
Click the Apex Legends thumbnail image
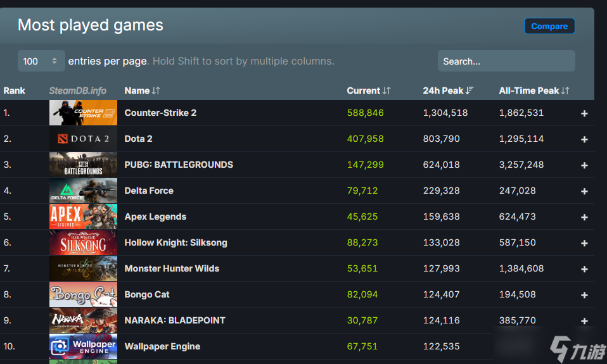83,217
